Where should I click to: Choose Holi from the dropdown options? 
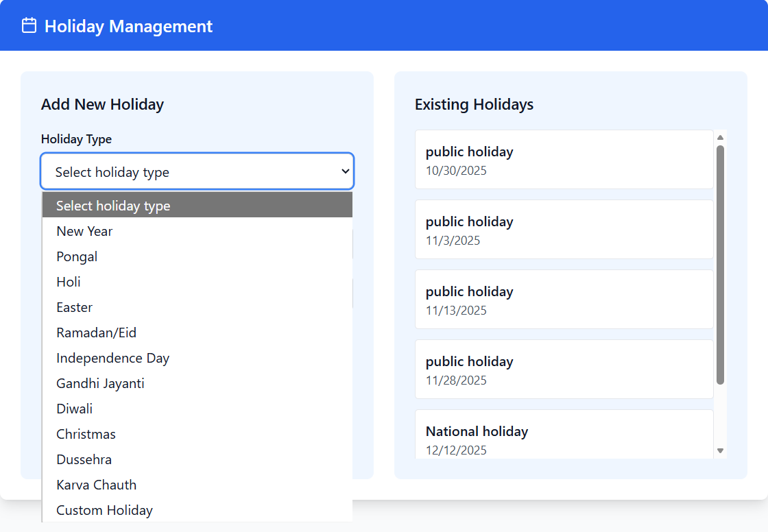pyautogui.click(x=197, y=282)
